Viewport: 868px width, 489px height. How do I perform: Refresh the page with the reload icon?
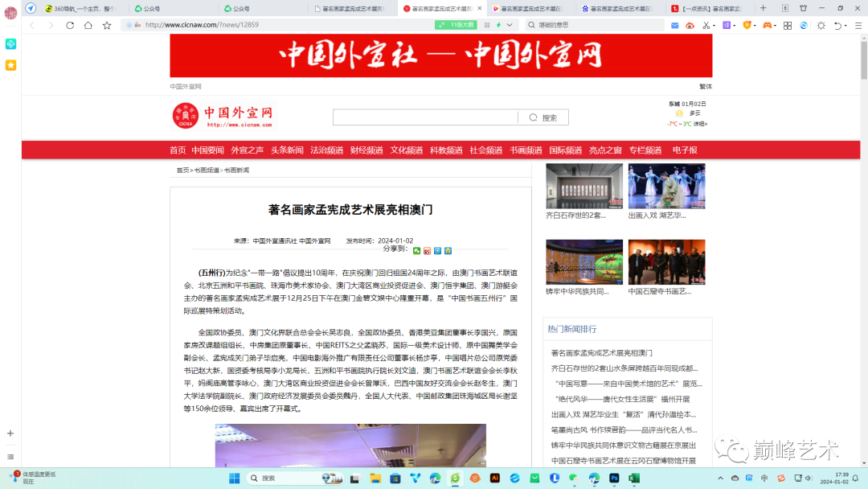[x=69, y=25]
